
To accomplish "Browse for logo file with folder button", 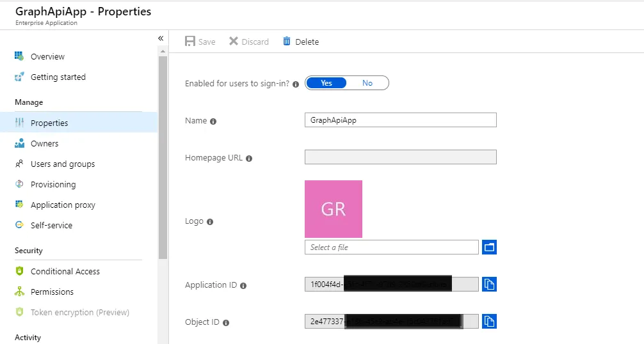I will (489, 247).
